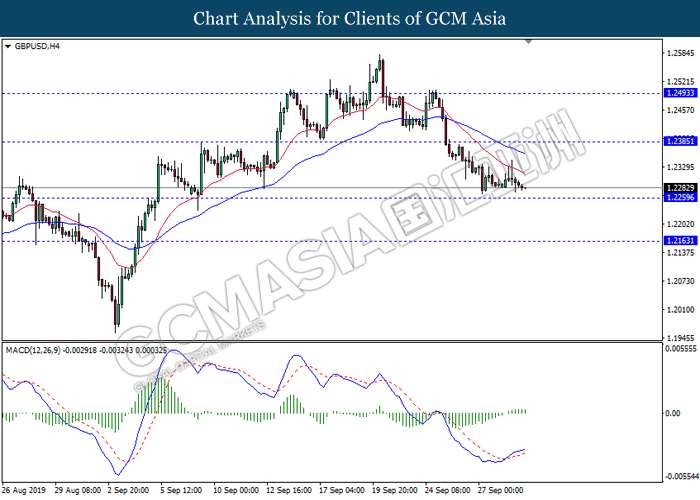The image size is (700, 500).
Task: Select the 1.23851 horizontal level label
Action: (x=680, y=141)
